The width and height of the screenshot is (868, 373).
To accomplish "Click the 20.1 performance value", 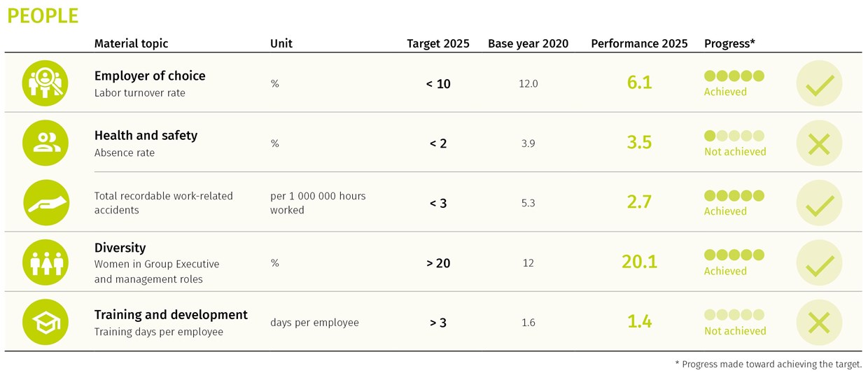I will pos(639,262).
